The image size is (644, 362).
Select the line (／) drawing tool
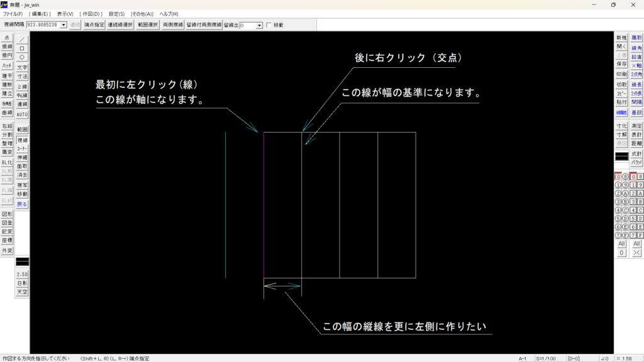22,39
